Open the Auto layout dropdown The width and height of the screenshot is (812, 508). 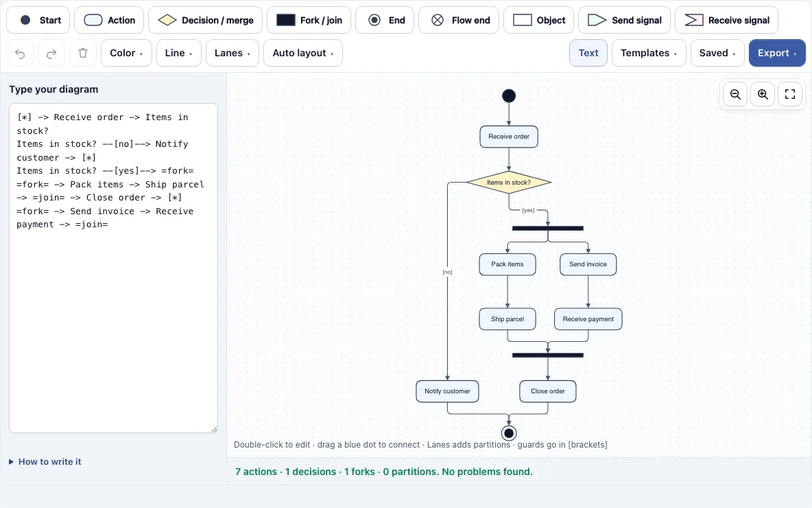pos(303,53)
